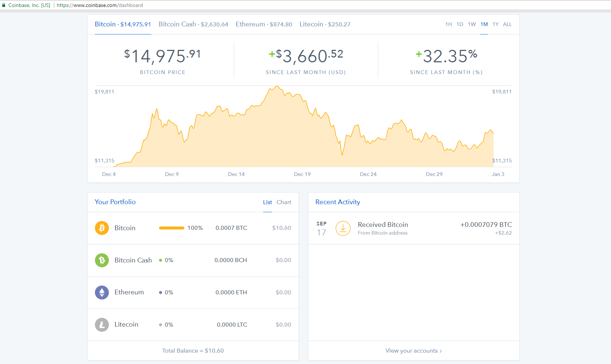Screen dimensions: 611x364
Task: Click the Litecoin portfolio name
Action: click(126, 324)
